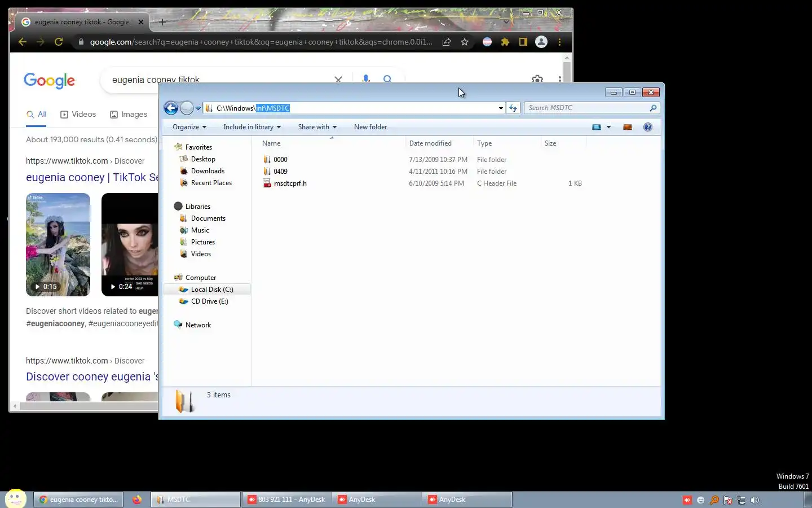Click the network tray icon
Screen dimensions: 812x508
(741, 500)
